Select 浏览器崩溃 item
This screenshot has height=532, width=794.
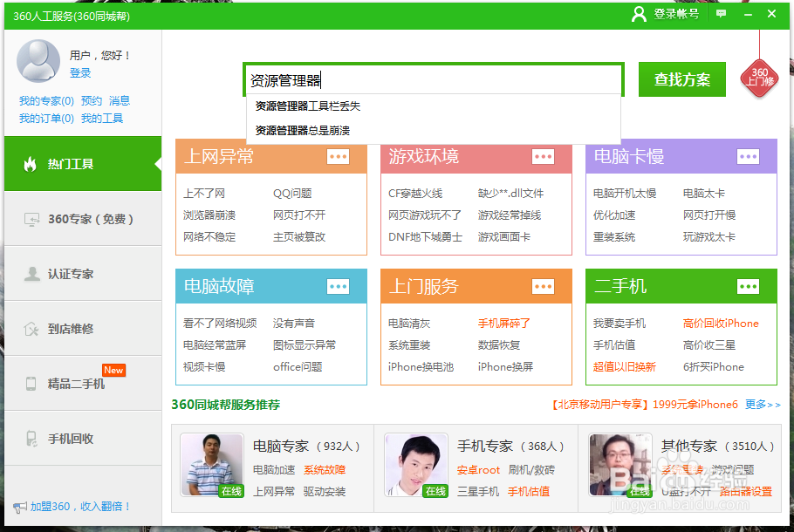(x=209, y=215)
